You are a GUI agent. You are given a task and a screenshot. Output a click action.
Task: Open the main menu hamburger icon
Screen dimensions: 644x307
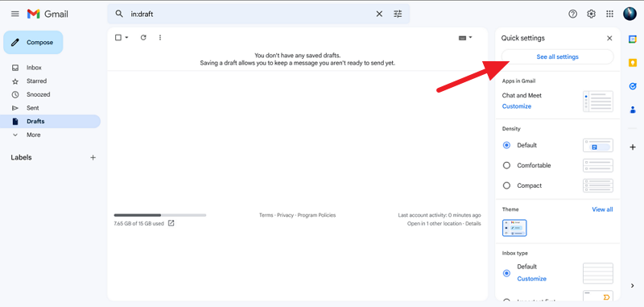point(15,14)
